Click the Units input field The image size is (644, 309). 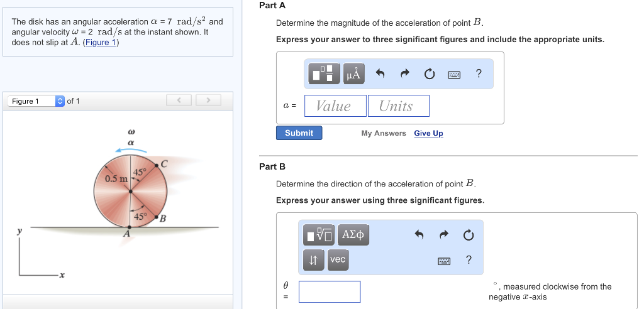[x=398, y=106]
